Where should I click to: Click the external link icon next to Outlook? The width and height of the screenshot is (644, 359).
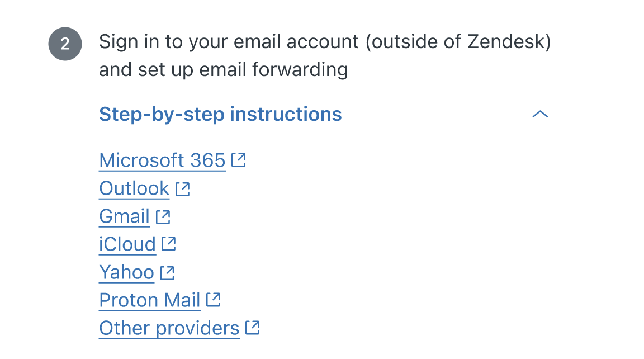pos(182,189)
